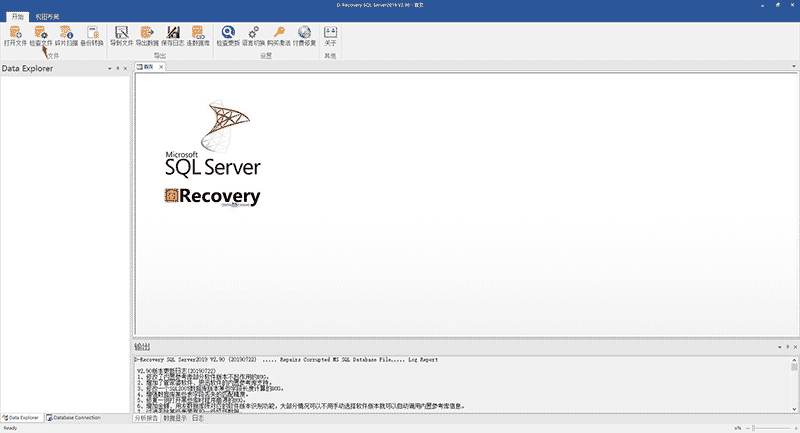Close the Data Explorer panel
Image resolution: width=800 pixels, height=433 pixels.
(126, 68)
